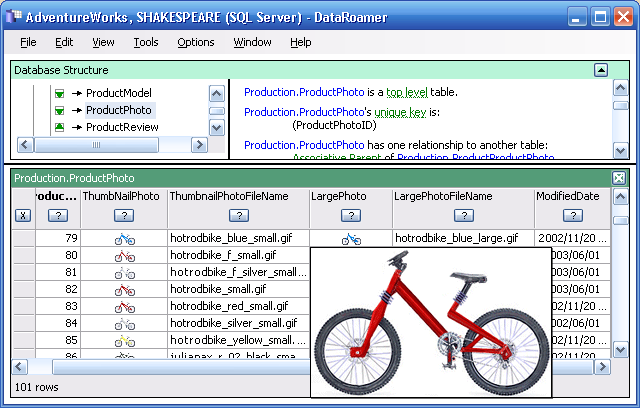Click red bike thumbnail in row 80
Image resolution: width=640 pixels, height=408 pixels.
point(124,256)
